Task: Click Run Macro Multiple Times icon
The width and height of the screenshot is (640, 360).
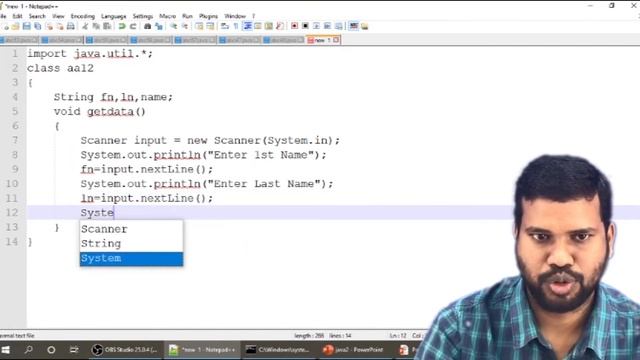Action: click(327, 27)
